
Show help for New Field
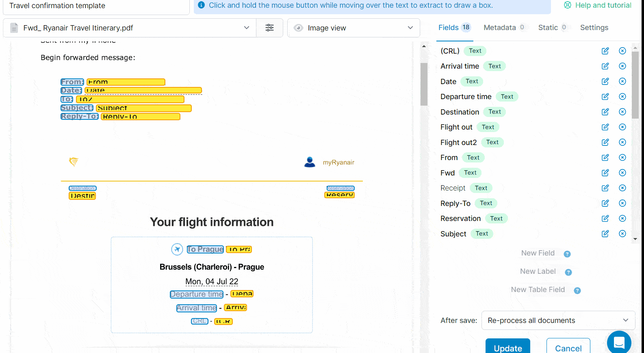pyautogui.click(x=567, y=254)
